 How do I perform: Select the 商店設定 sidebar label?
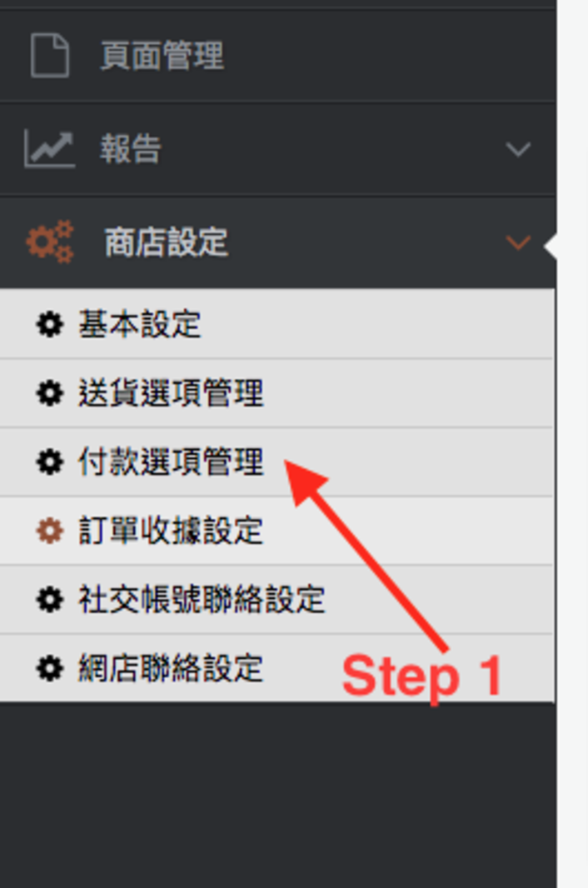(x=167, y=242)
